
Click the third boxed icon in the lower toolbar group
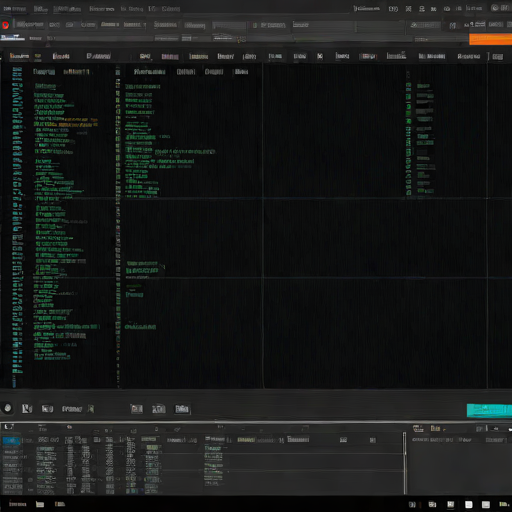click(x=182, y=409)
